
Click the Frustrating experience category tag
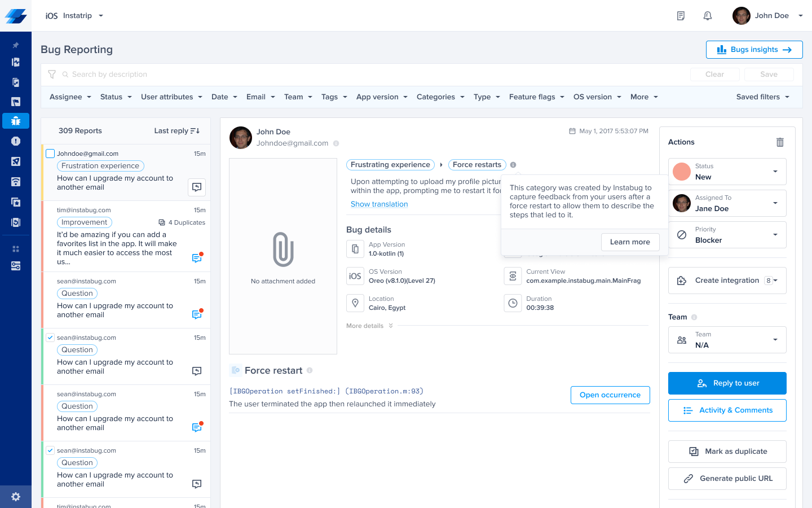coord(390,165)
